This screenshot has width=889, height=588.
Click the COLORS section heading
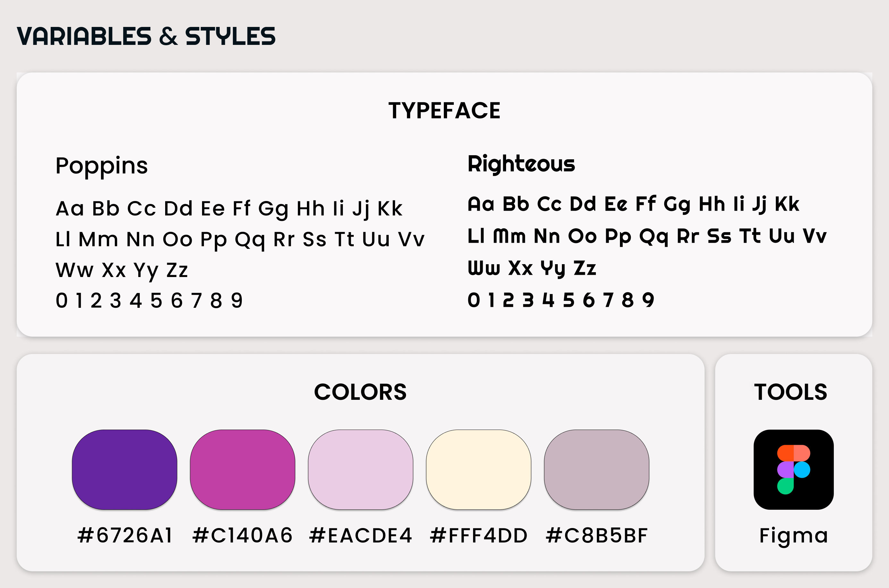click(x=360, y=392)
